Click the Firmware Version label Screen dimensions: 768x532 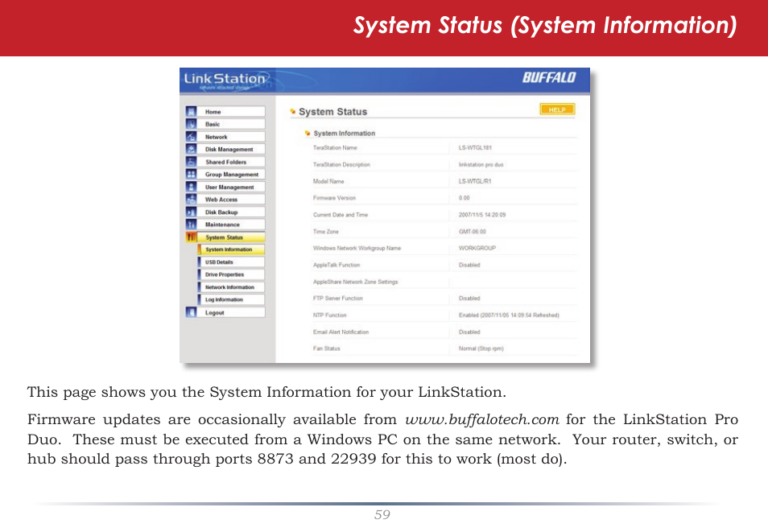coord(334,198)
